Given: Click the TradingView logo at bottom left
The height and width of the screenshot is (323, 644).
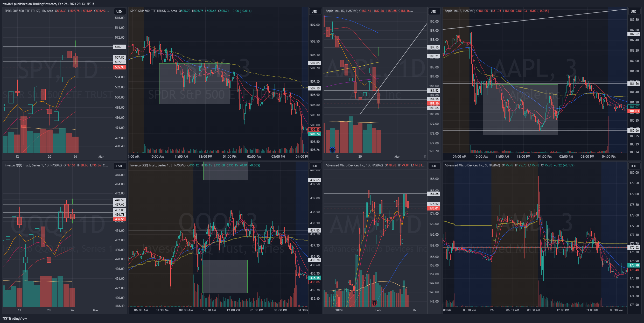Looking at the screenshot, I should (15, 318).
